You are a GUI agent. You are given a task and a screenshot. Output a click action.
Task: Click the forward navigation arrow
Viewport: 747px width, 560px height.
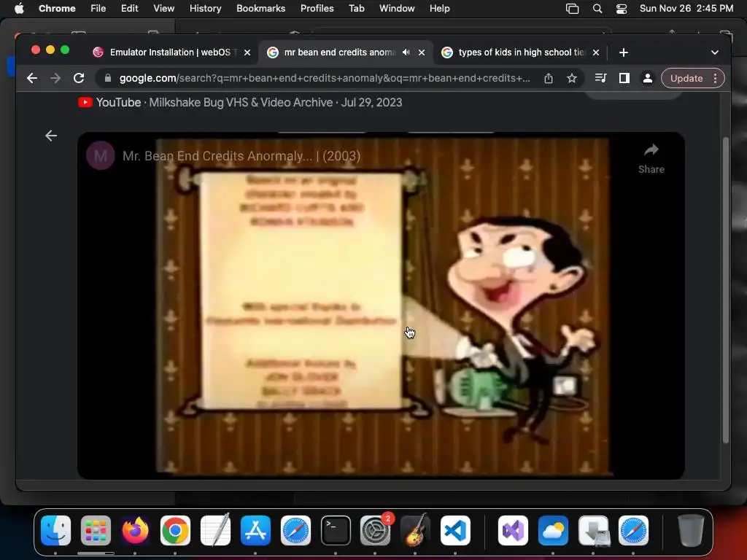(x=55, y=78)
